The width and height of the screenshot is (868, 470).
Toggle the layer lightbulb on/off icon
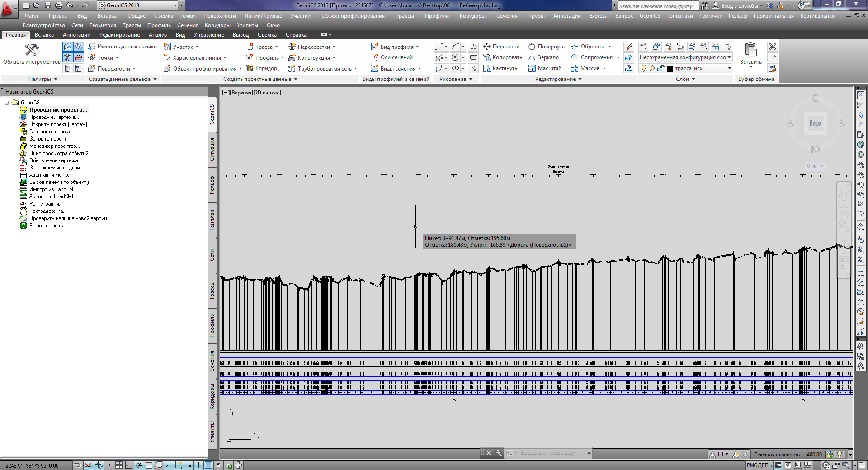[644, 68]
